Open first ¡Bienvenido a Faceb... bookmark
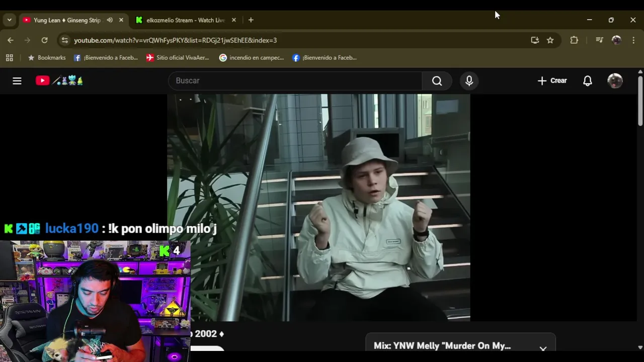The height and width of the screenshot is (362, 644). pos(106,58)
